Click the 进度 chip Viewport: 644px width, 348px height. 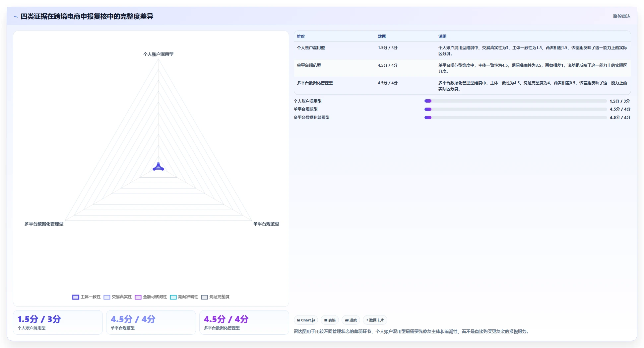(x=351, y=320)
